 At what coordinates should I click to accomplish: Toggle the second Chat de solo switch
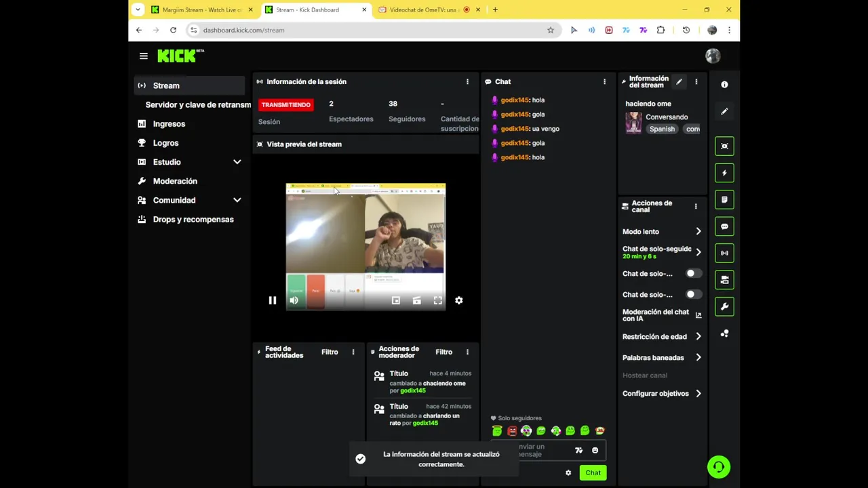pos(692,295)
